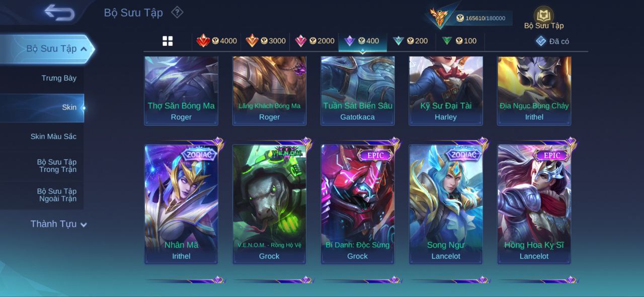This screenshot has width=644, height=297.
Task: Select the pink 2000 tier filter
Action: tap(314, 41)
